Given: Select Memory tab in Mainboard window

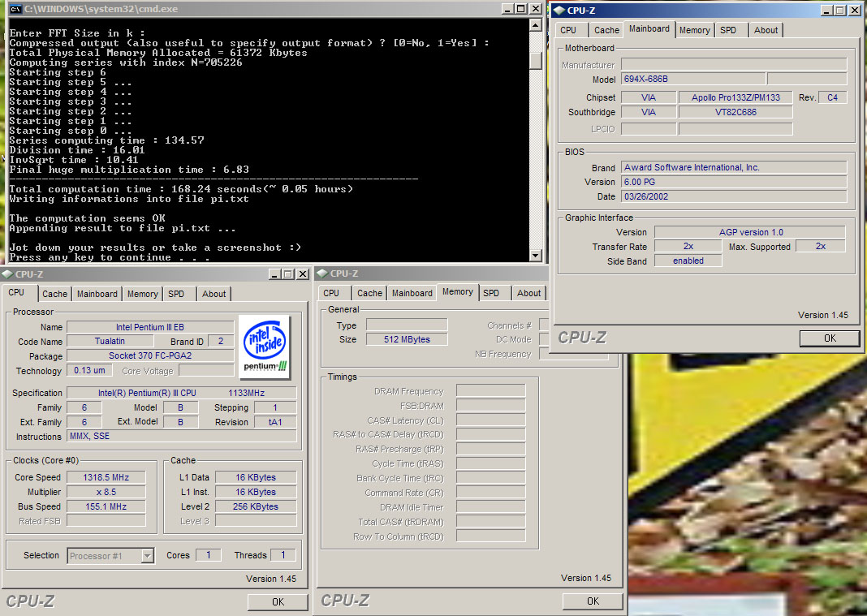Looking at the screenshot, I should pos(694,30).
